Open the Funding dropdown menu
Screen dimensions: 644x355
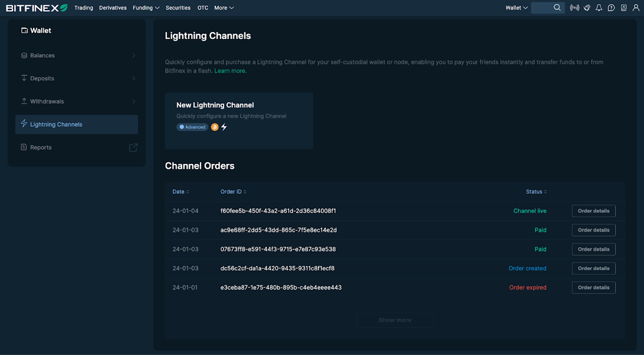point(146,8)
